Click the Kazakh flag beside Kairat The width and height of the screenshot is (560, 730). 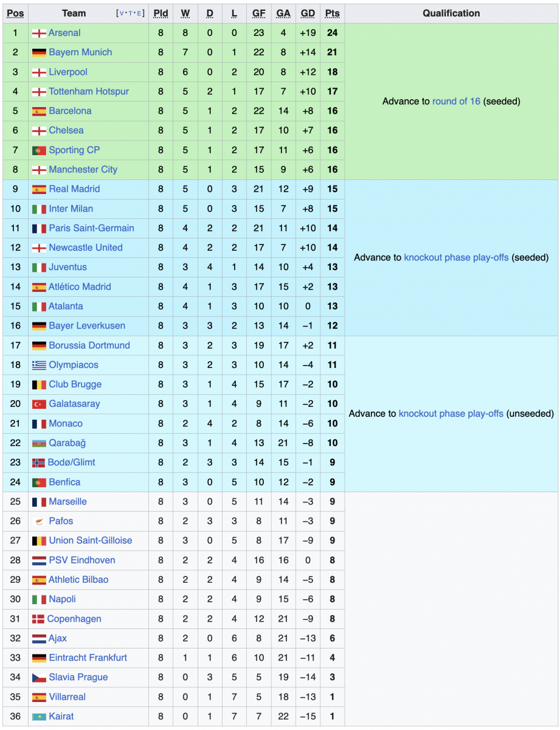coord(39,717)
